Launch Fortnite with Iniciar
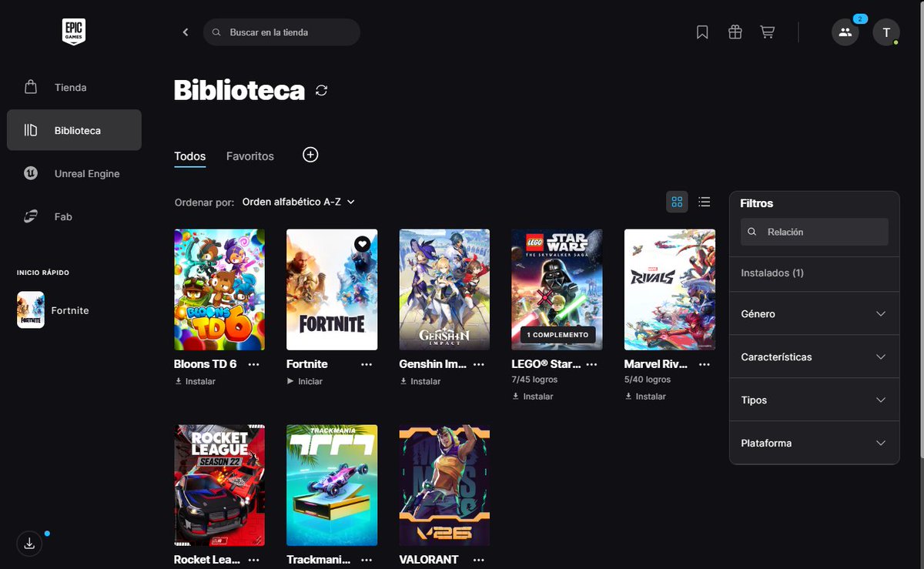The width and height of the screenshot is (924, 569). click(x=305, y=381)
